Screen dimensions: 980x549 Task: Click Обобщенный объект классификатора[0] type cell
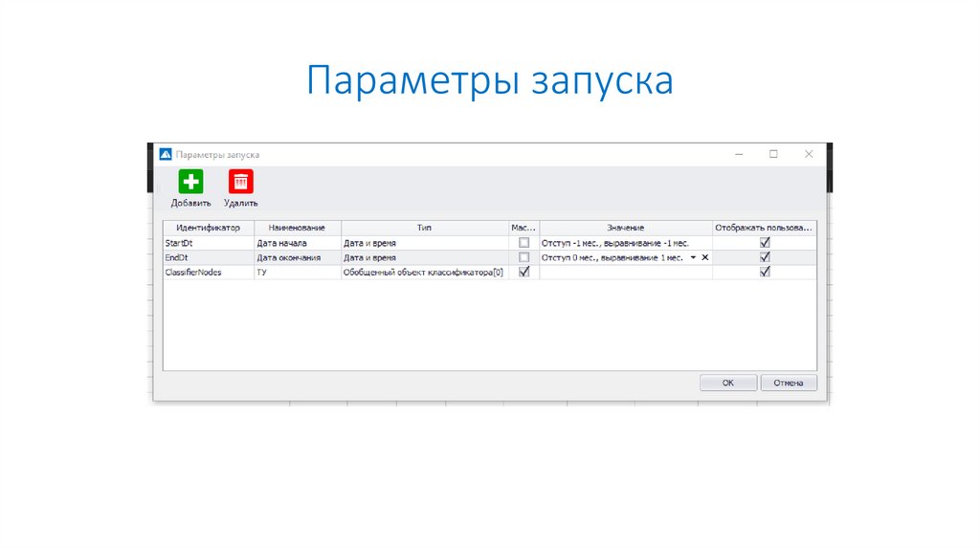click(424, 273)
